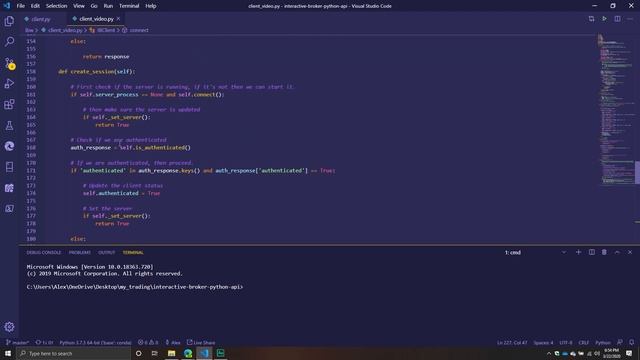Image resolution: width=640 pixels, height=360 pixels.
Task: Switch to the Output panel tab
Action: click(107, 253)
